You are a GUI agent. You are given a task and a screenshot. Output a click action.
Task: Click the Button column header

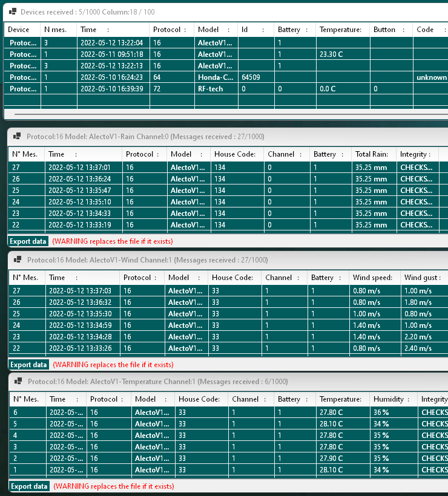[391, 30]
